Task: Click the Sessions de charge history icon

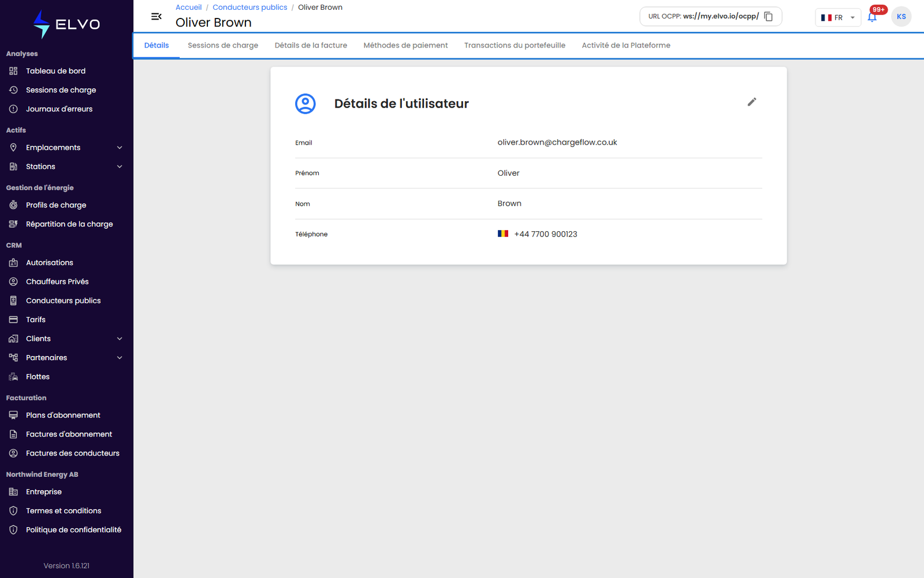Action: pos(13,90)
